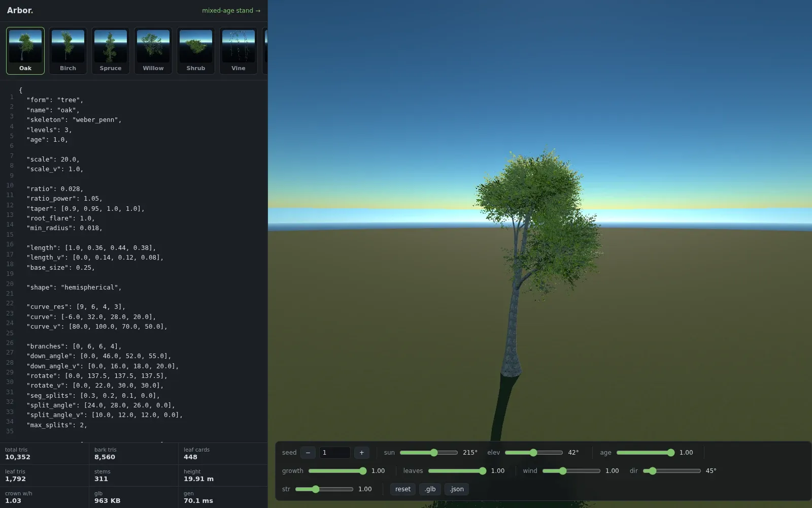Image resolution: width=812 pixels, height=508 pixels.
Task: Click the "max_splits": 2 line
Action: [x=57, y=425]
